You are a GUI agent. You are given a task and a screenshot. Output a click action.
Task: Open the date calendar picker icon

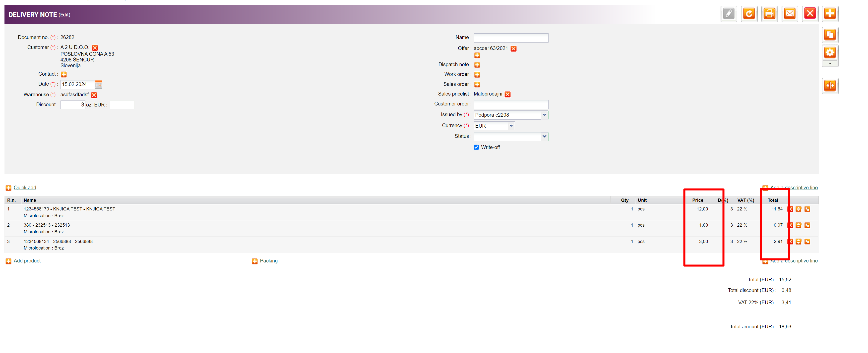98,84
